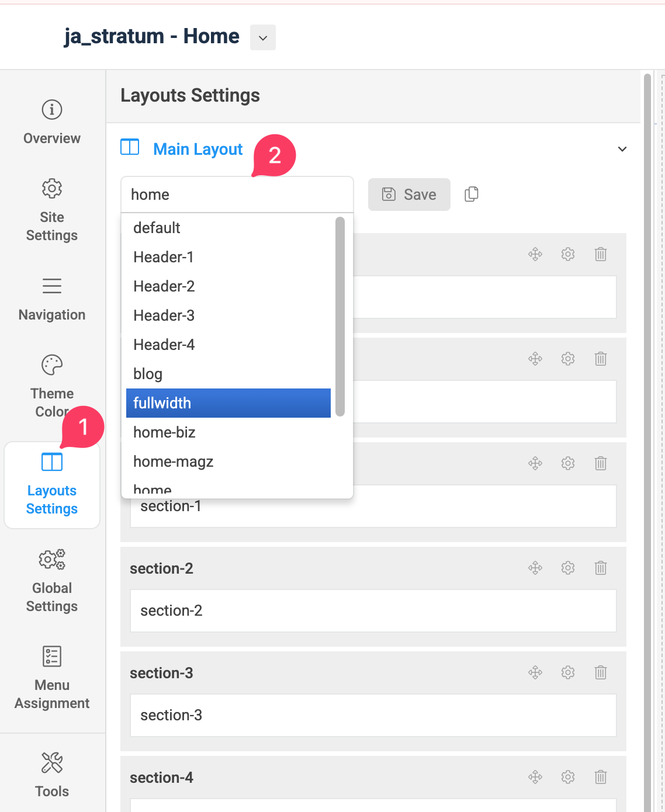The height and width of the screenshot is (812, 665).
Task: Delete section-4 with the trash icon
Action: (x=601, y=777)
